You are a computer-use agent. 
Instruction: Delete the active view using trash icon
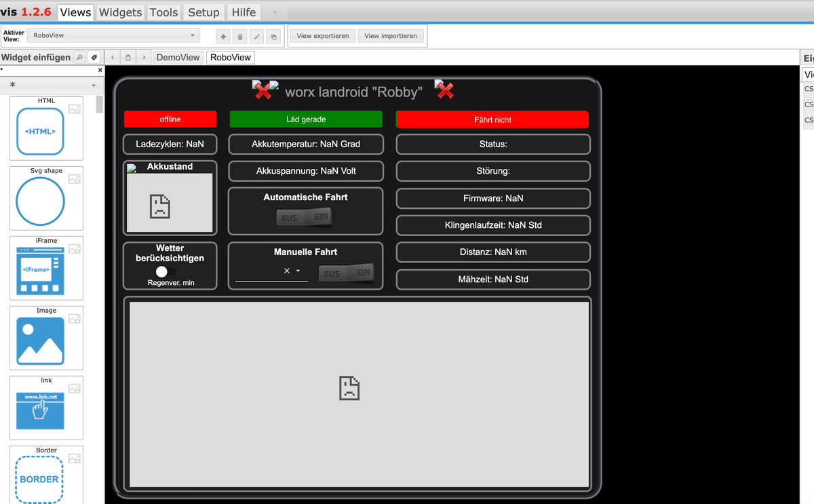[240, 37]
